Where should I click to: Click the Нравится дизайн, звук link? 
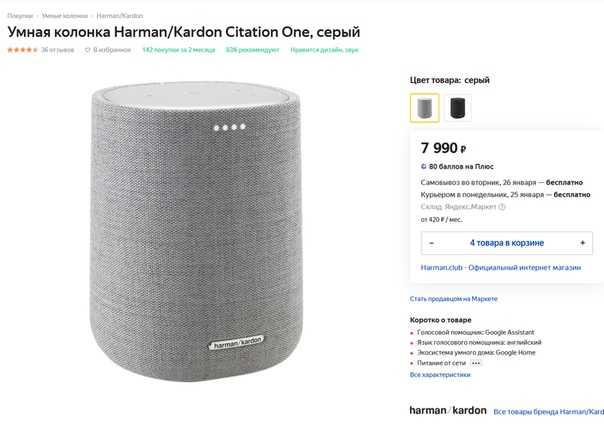click(x=324, y=50)
